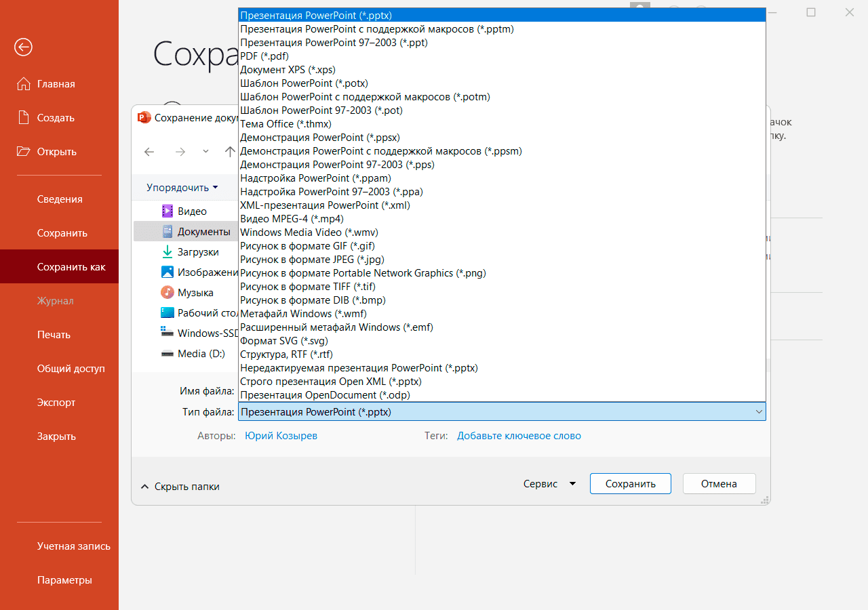Viewport: 868px width, 610px height.
Task: Click the Тип файла combo box
Action: click(502, 411)
